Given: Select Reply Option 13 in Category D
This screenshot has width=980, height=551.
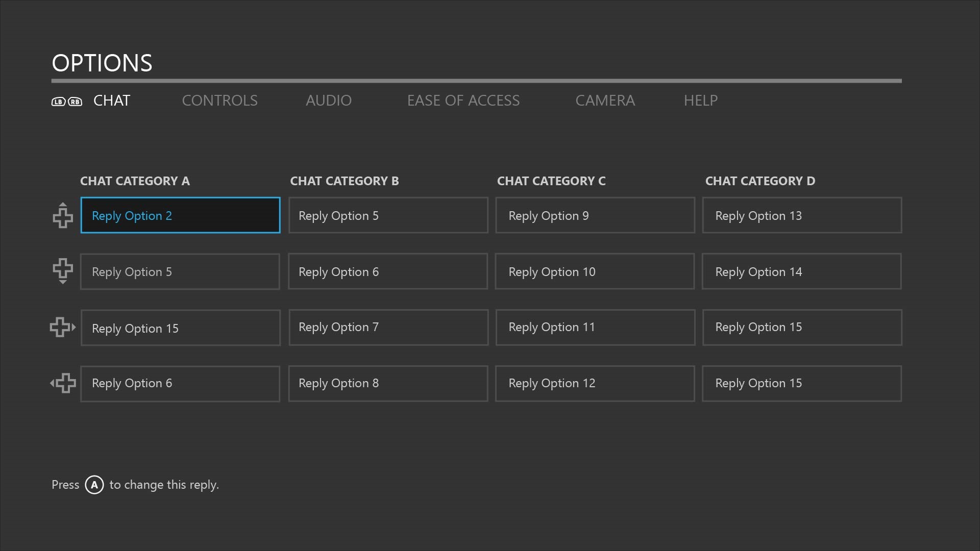Looking at the screenshot, I should click(x=802, y=215).
